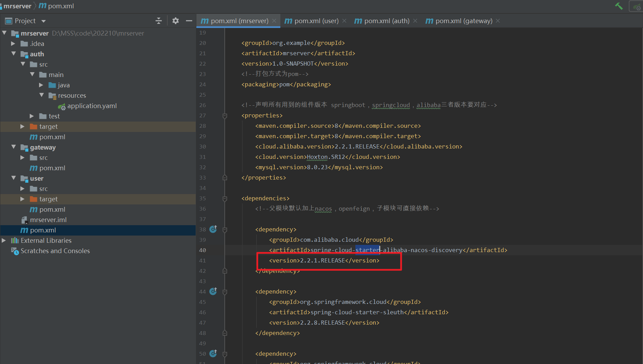Click the com.alibaba.cloud groupId line
This screenshot has height=364, width=643.
(331, 240)
